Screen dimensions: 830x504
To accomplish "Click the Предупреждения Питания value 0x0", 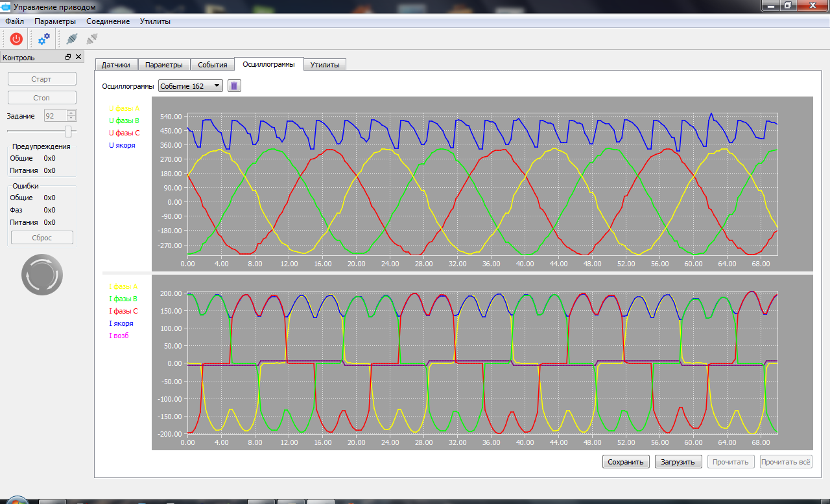I will click(50, 170).
